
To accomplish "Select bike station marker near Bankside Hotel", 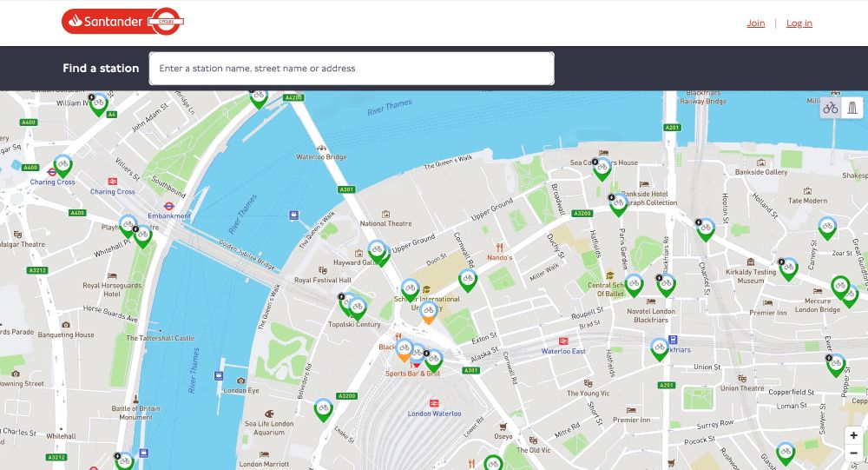I will (x=618, y=204).
